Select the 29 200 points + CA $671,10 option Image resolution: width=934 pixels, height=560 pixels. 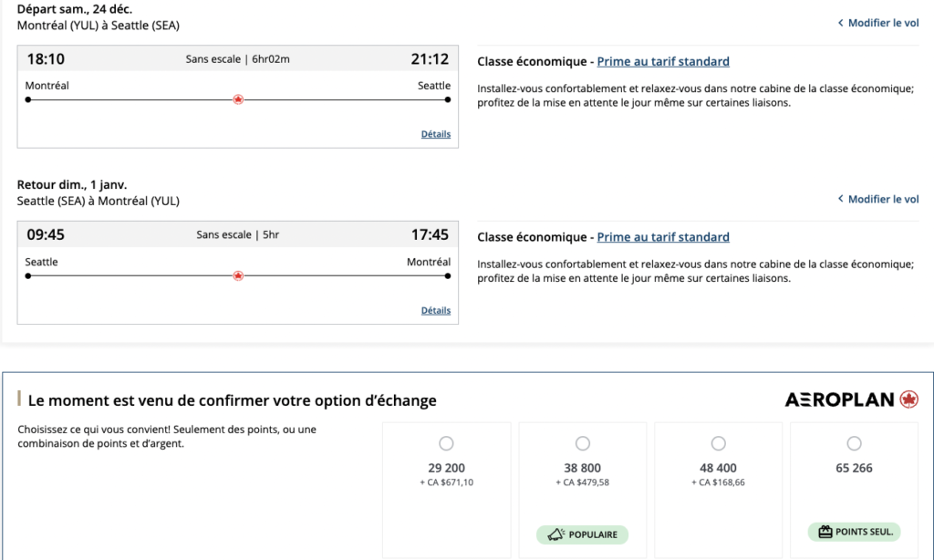click(x=446, y=443)
